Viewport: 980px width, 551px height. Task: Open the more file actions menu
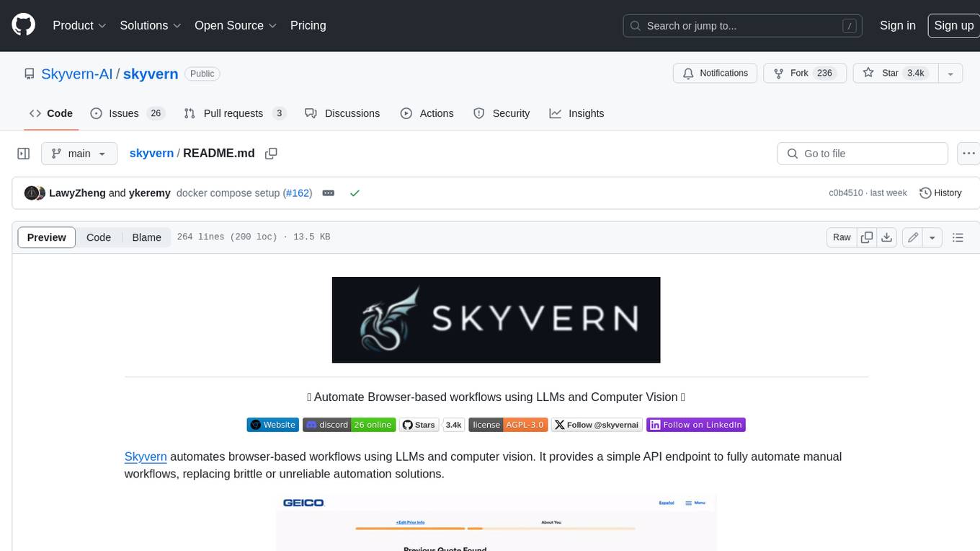[968, 154]
